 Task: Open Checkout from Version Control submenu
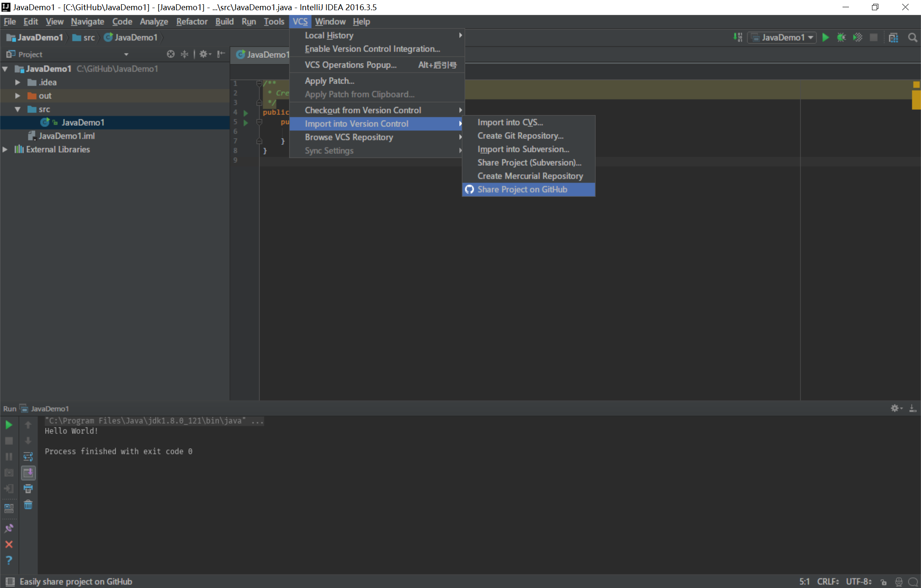tap(377, 110)
